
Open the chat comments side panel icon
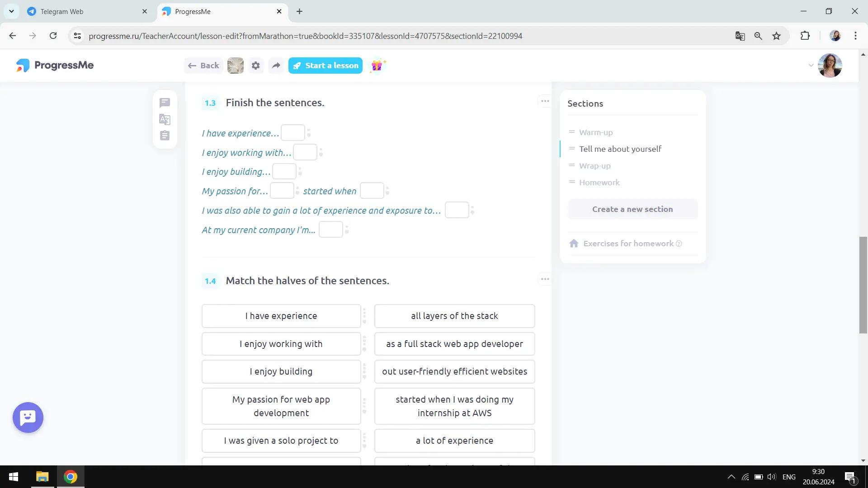(x=165, y=103)
